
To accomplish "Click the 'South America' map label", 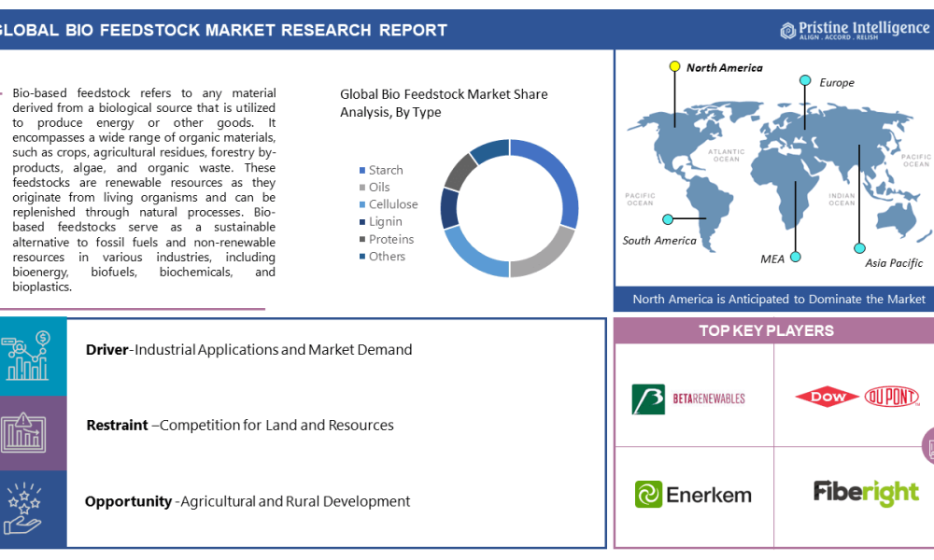I will tap(658, 241).
